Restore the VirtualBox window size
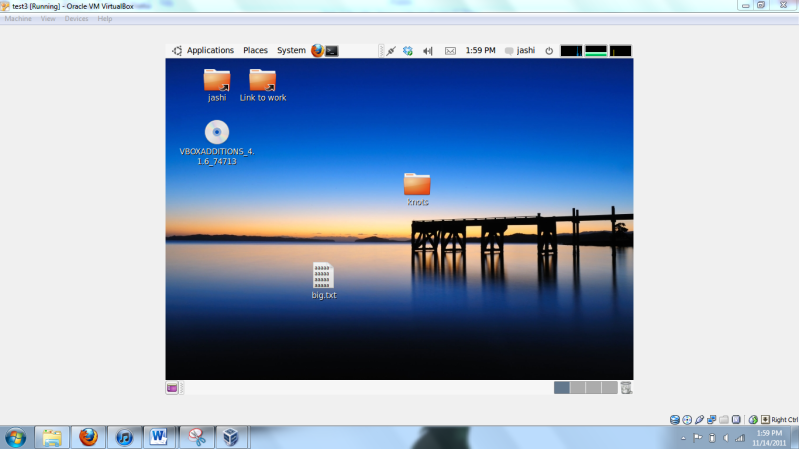799x449 pixels. click(x=761, y=5)
